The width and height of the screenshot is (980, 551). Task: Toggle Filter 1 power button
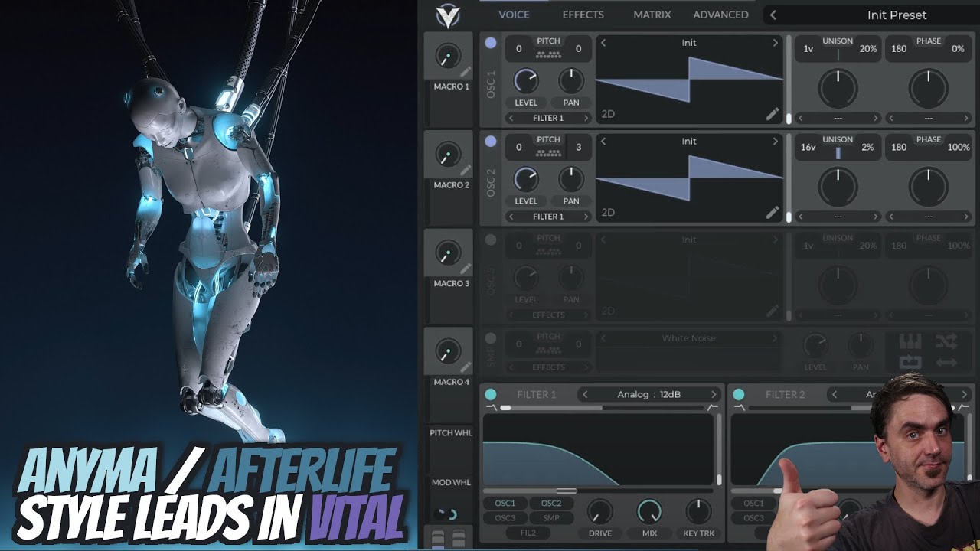[491, 394]
